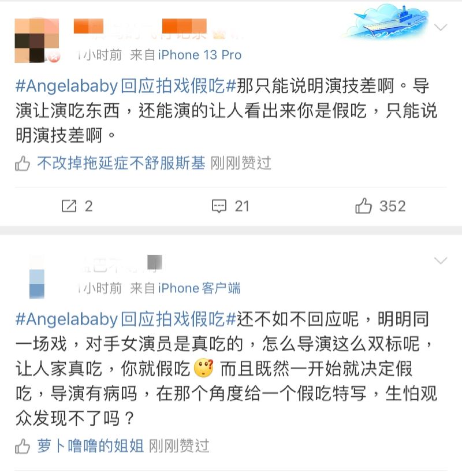The width and height of the screenshot is (462, 476).
Task: Tap the thinking emoji in second post
Action: [x=204, y=368]
